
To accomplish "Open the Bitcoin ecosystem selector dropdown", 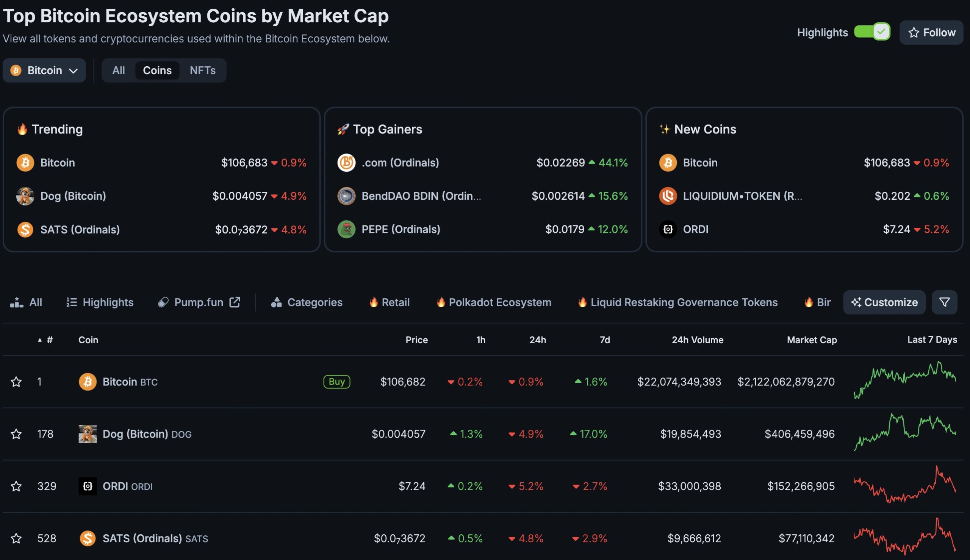I will [x=44, y=70].
